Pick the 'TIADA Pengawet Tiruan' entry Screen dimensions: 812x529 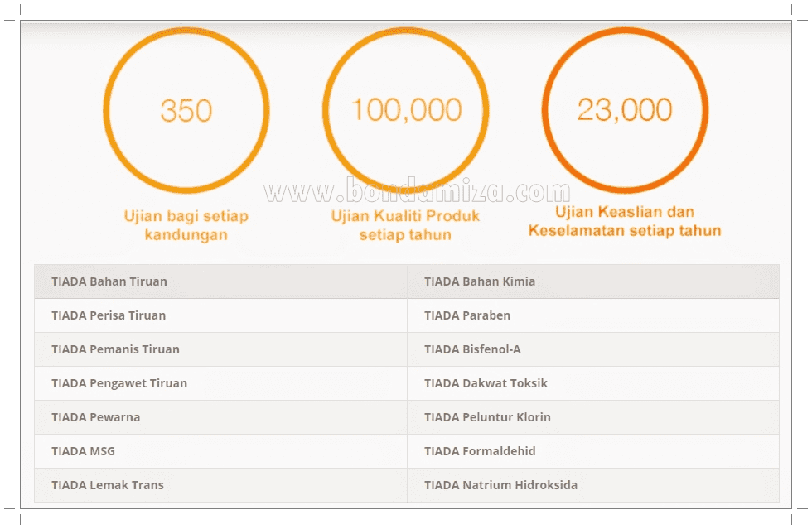[x=119, y=383]
